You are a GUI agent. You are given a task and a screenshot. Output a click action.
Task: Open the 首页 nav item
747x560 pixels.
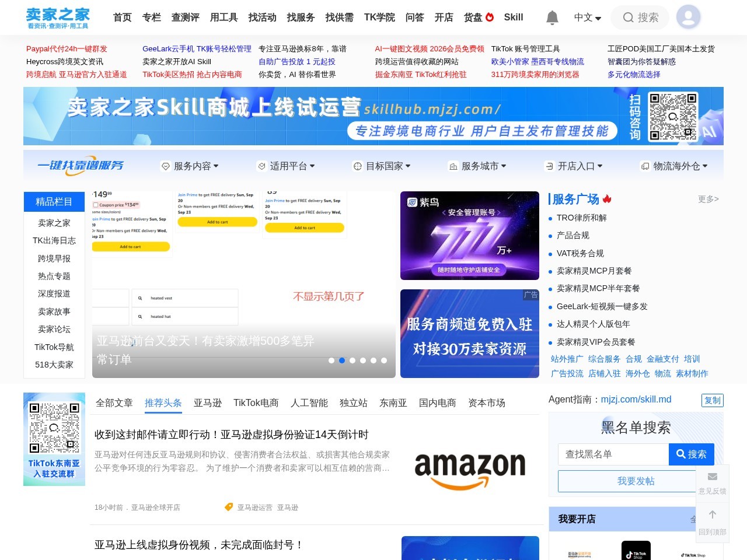click(x=123, y=17)
